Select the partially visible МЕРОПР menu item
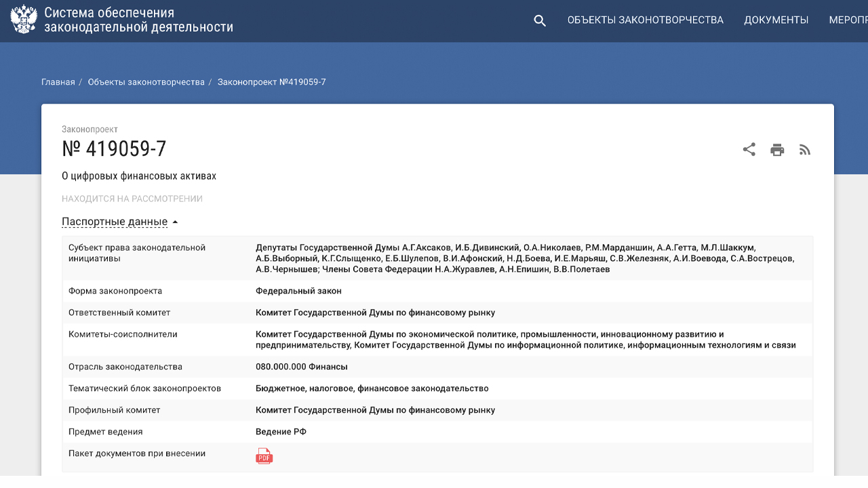868x488 pixels. (x=848, y=20)
